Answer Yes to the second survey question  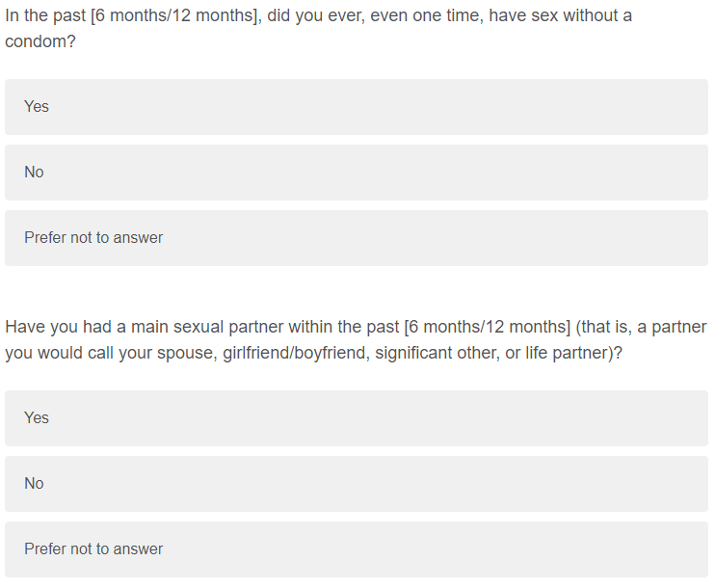pos(356,418)
